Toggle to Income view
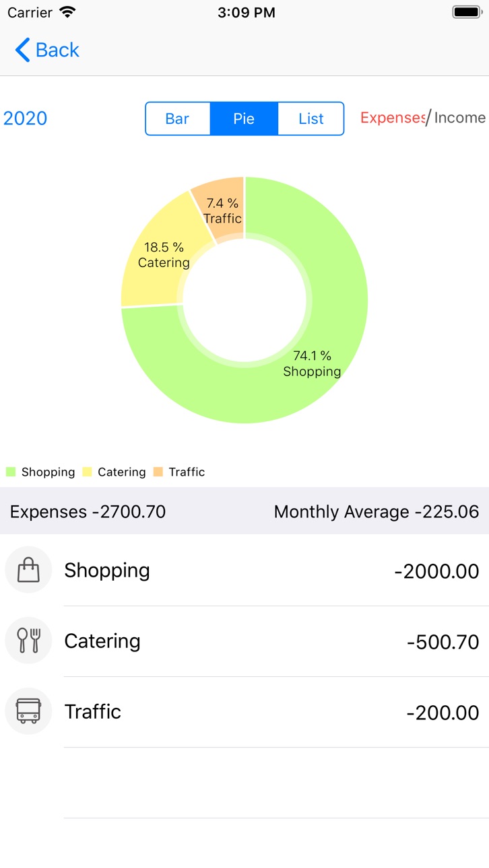Image resolution: width=489 pixels, height=868 pixels. [x=460, y=118]
